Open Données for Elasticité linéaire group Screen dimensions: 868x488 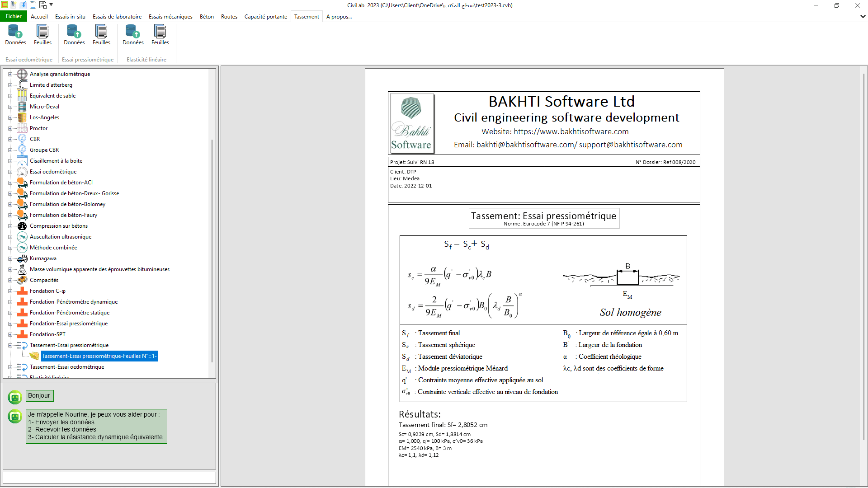(x=133, y=35)
